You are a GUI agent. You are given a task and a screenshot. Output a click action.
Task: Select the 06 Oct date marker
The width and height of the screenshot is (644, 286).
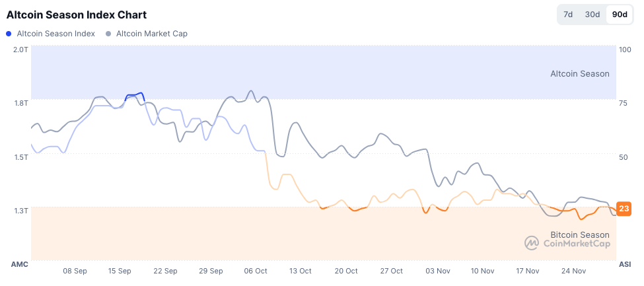(256, 271)
